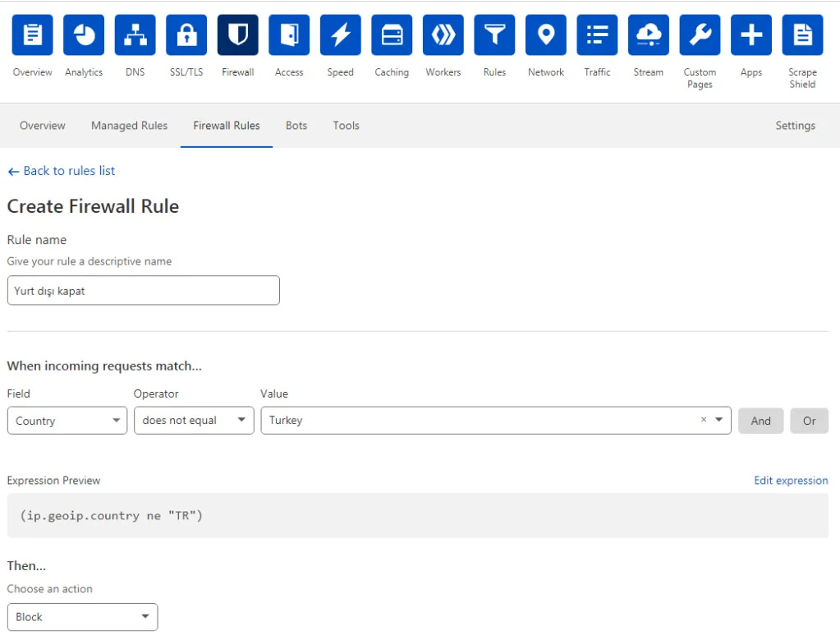The height and width of the screenshot is (640, 840).
Task: Open the SSL/TLS padlock icon
Action: (186, 35)
